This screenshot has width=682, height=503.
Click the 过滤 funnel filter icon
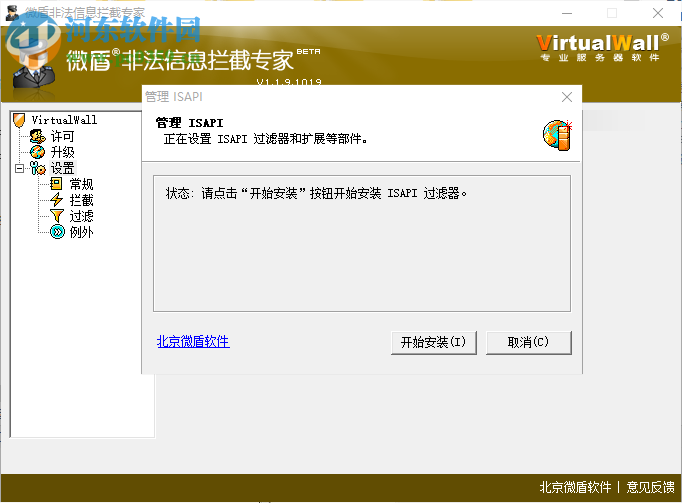(57, 216)
